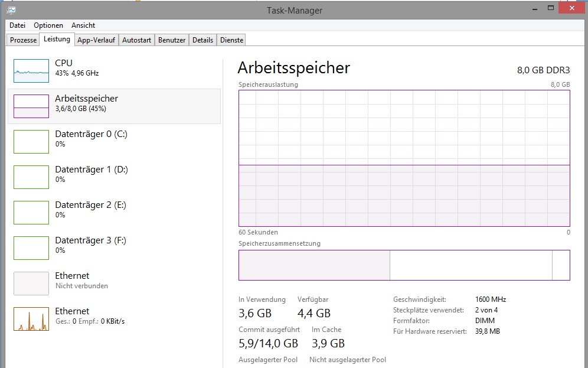Select the Arbeitsspeicher graph thumbnail
The height and width of the screenshot is (368, 588).
tap(31, 106)
